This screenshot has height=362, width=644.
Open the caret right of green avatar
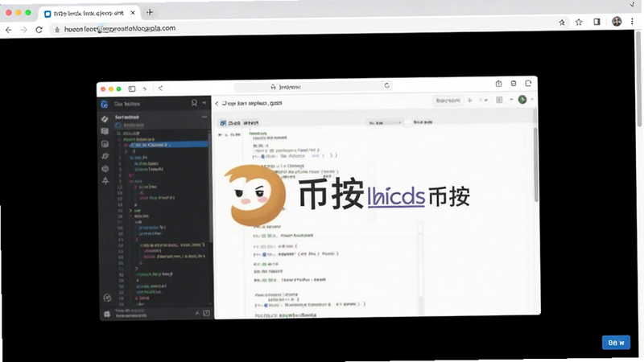(x=532, y=100)
